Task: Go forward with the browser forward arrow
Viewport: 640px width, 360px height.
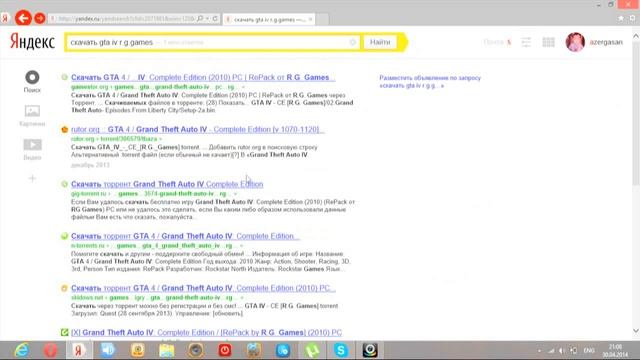Action: click(x=40, y=18)
